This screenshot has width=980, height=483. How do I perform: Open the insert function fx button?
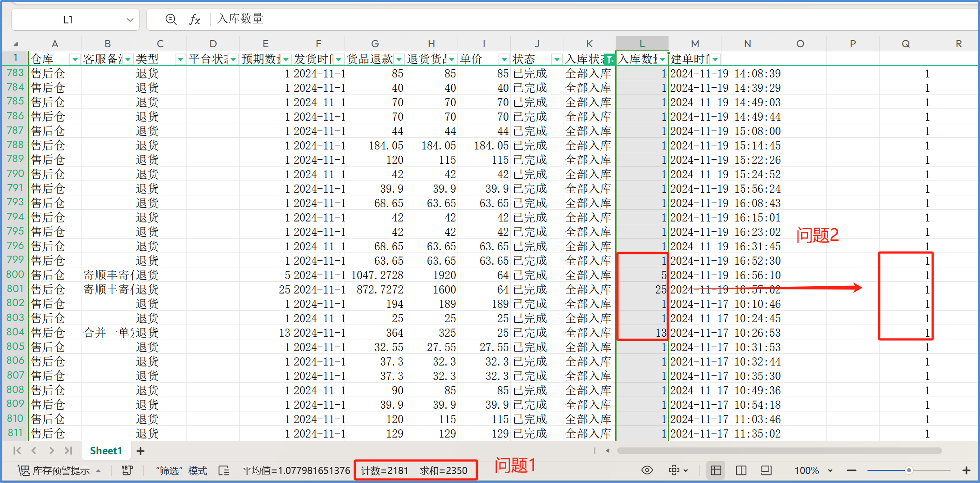click(195, 19)
